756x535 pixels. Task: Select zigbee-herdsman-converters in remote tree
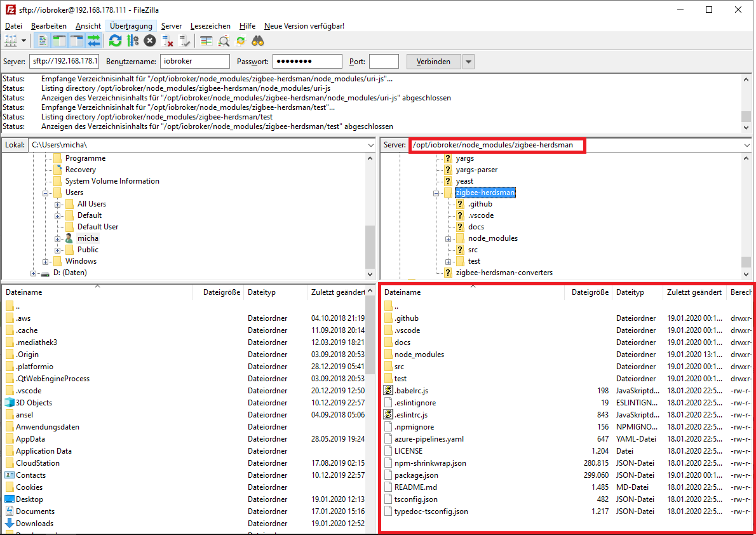(x=504, y=273)
